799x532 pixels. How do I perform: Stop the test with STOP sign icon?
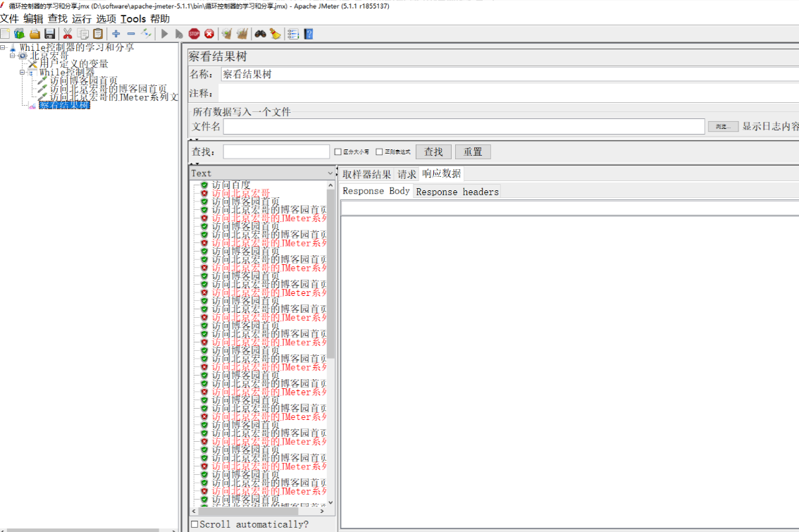tap(194, 34)
